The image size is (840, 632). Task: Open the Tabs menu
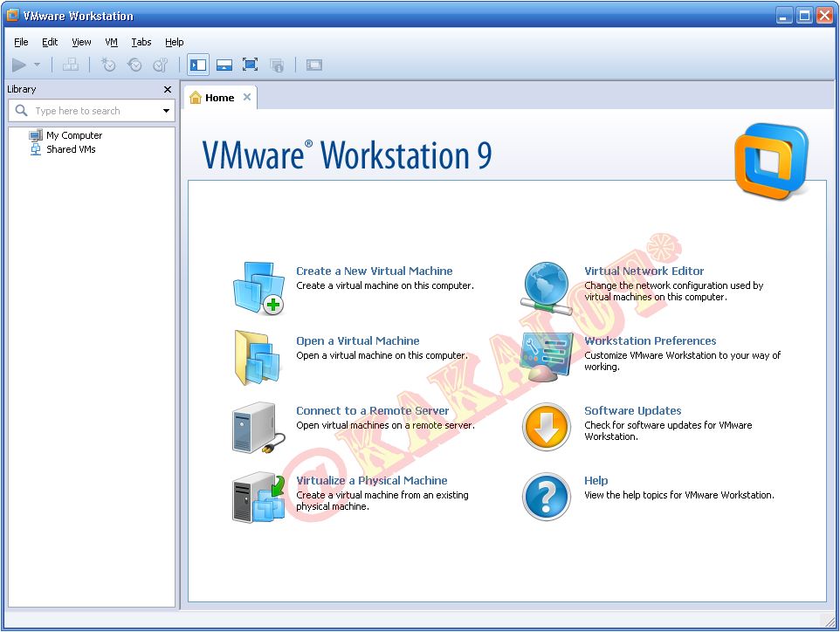coord(141,42)
